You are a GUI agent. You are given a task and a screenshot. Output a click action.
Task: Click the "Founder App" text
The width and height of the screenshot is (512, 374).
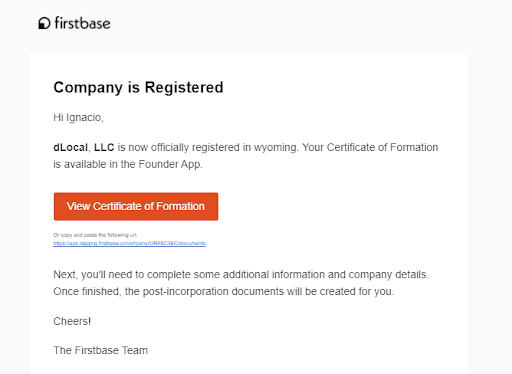click(x=170, y=164)
